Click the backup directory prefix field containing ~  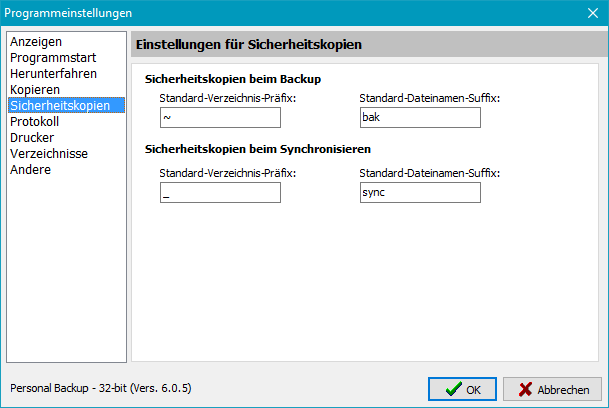(220, 118)
